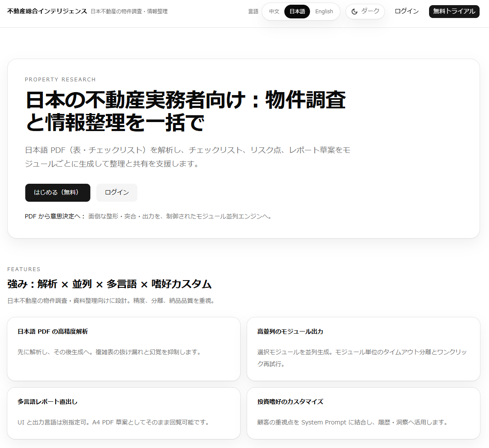Click text 選択モジュールを並列生成
This screenshot has width=489, height=448.
coord(362,358)
